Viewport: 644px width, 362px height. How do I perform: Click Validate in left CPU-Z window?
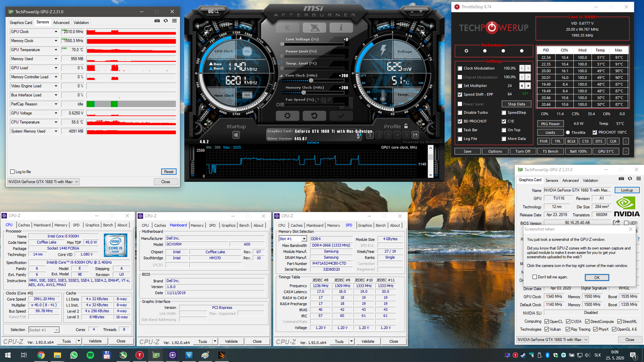point(95,341)
